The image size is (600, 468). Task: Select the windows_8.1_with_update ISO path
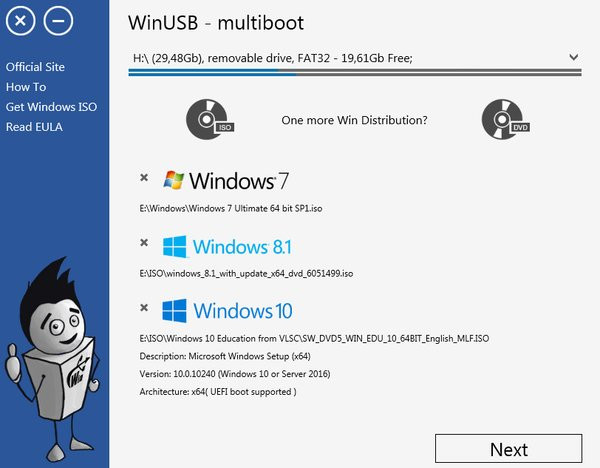[246, 274]
